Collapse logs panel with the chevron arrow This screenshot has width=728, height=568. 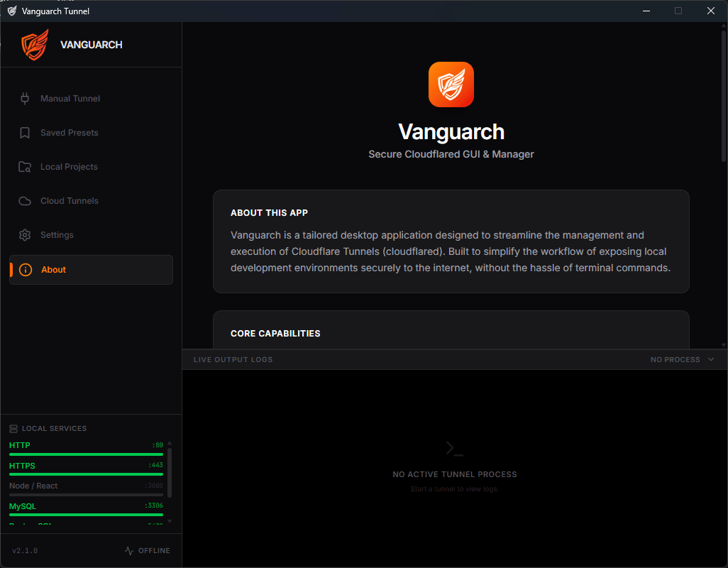click(711, 359)
